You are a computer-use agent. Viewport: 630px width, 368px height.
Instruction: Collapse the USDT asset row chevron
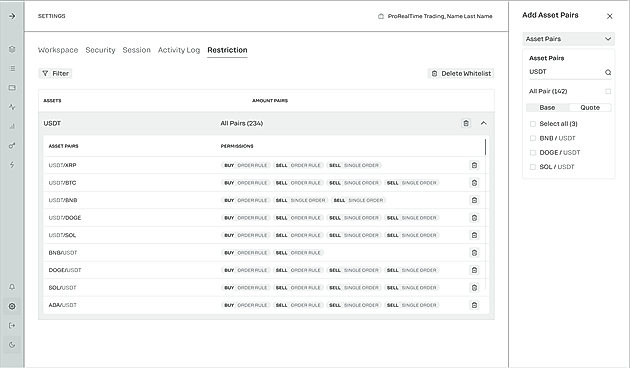click(484, 123)
